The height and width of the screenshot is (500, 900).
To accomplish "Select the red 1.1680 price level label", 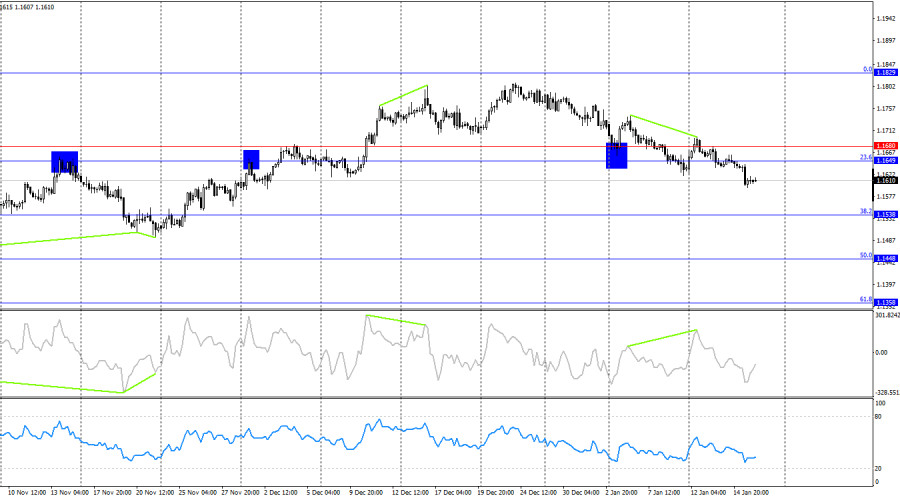I will point(885,146).
